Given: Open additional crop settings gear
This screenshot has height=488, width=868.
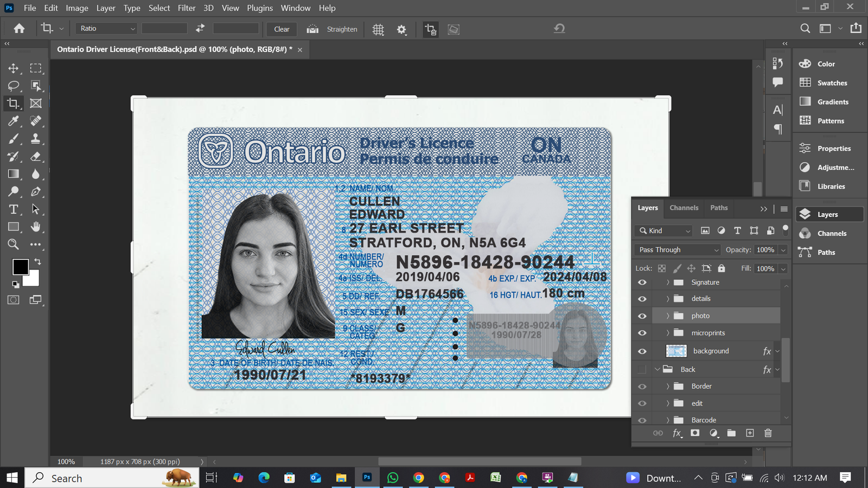Looking at the screenshot, I should tap(401, 29).
